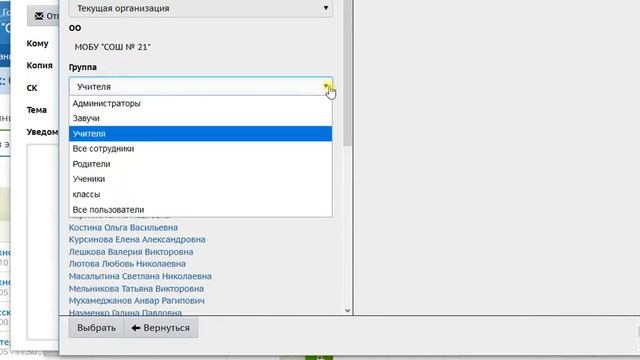Click the Копия label in message form
Image resolution: width=640 pixels, height=360 pixels.
point(40,65)
